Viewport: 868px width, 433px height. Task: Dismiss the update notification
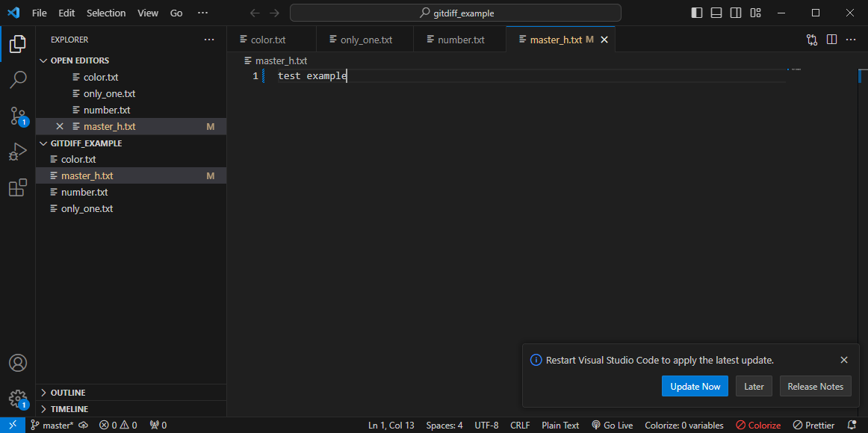843,360
